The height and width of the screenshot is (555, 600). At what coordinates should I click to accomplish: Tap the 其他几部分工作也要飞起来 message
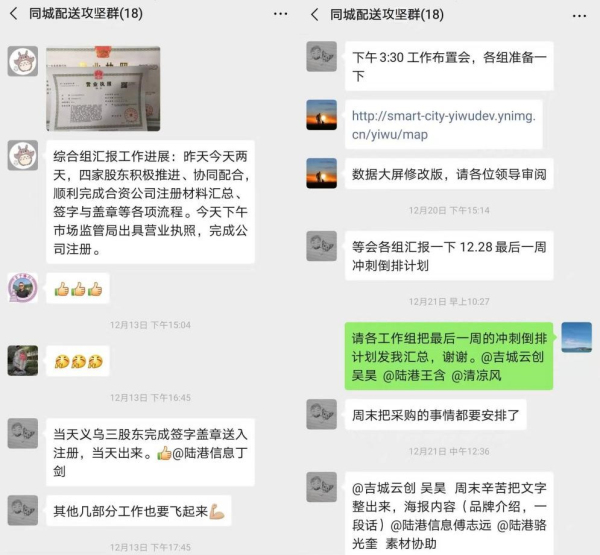(139, 511)
